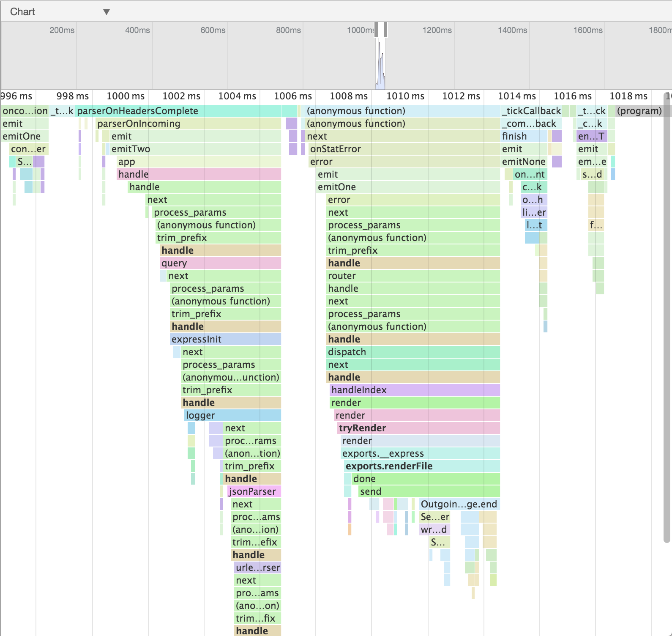Click the handleIndex flame bar

tap(415, 390)
